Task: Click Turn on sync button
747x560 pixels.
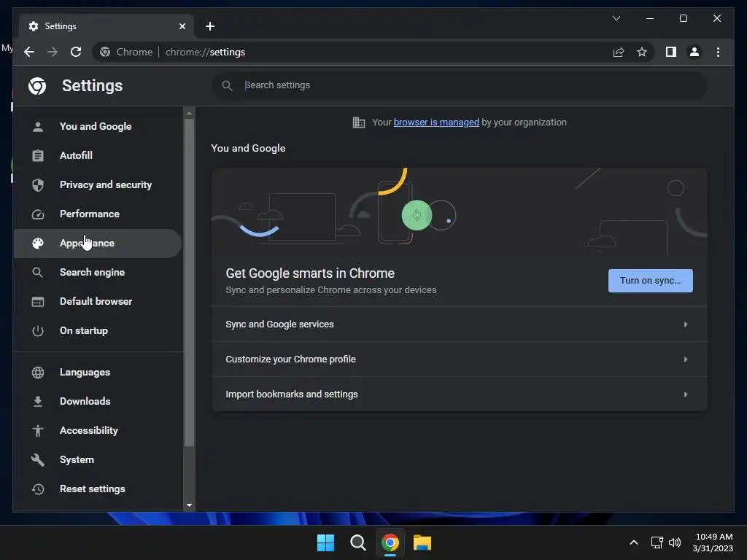Action: 650,281
